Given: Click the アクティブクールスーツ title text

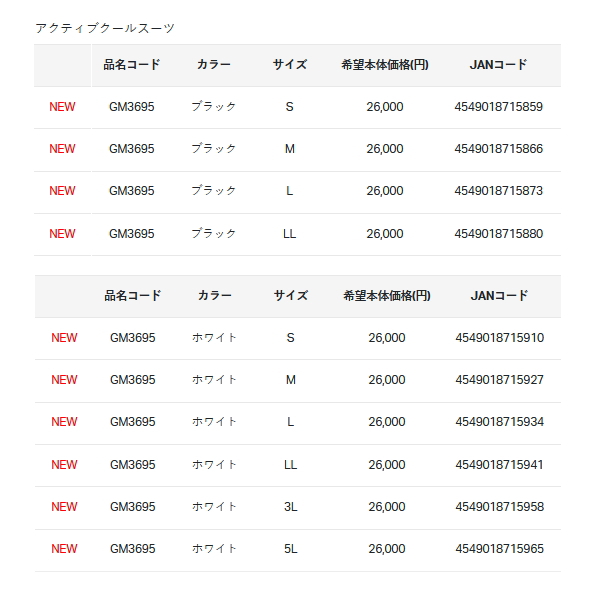Looking at the screenshot, I should point(105,28).
